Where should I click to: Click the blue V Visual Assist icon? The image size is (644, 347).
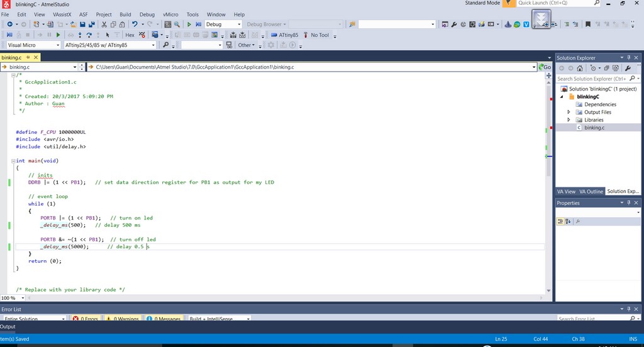coord(526,25)
